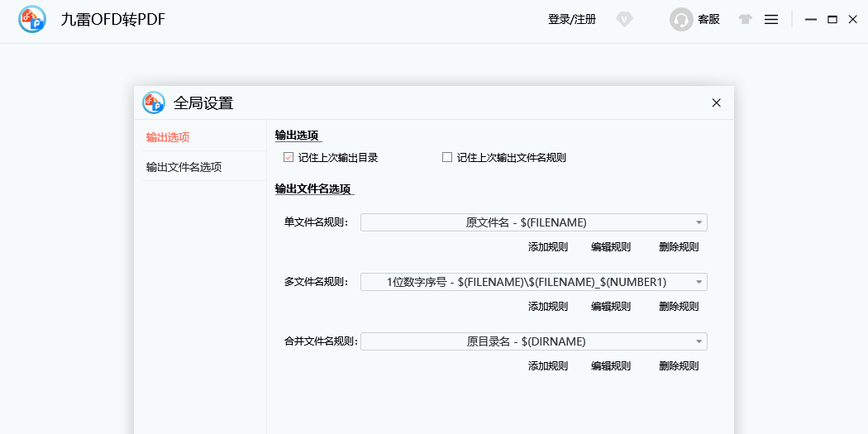Click the 全局设置 dialog logo icon
The image size is (868, 434).
click(154, 103)
